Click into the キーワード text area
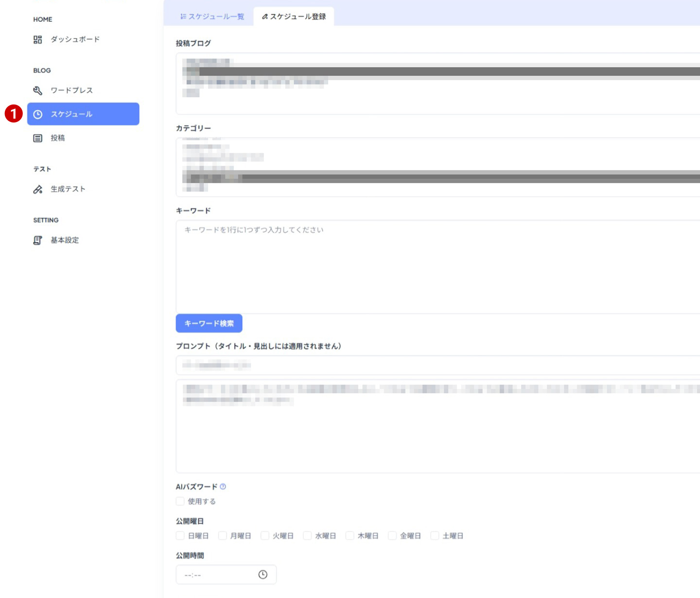 click(437, 266)
